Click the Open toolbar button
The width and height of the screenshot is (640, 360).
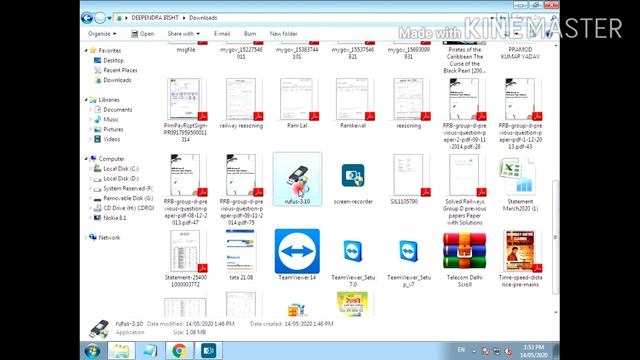pos(142,34)
